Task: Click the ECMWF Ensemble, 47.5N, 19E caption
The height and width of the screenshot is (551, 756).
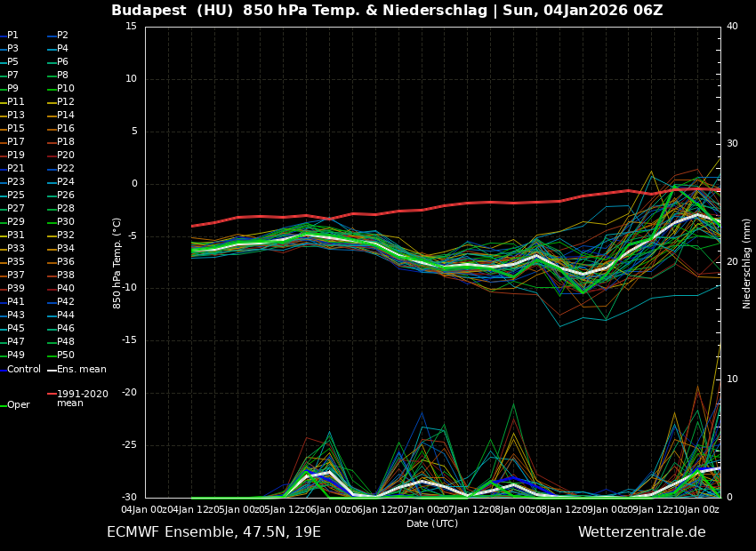Action: click(213, 532)
